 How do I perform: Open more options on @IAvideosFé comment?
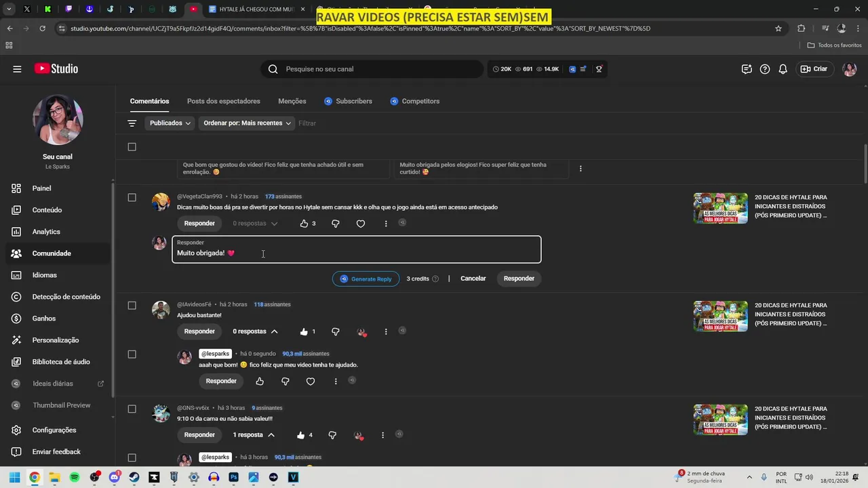(x=386, y=331)
